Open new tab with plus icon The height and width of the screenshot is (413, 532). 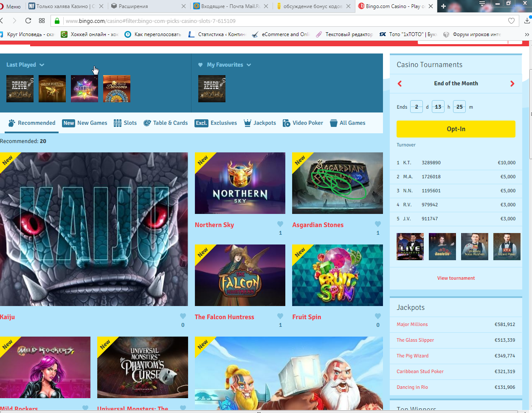click(443, 6)
